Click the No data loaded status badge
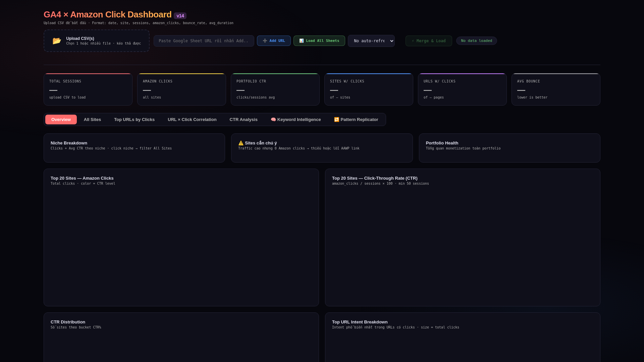This screenshot has width=644, height=362. pos(477,41)
